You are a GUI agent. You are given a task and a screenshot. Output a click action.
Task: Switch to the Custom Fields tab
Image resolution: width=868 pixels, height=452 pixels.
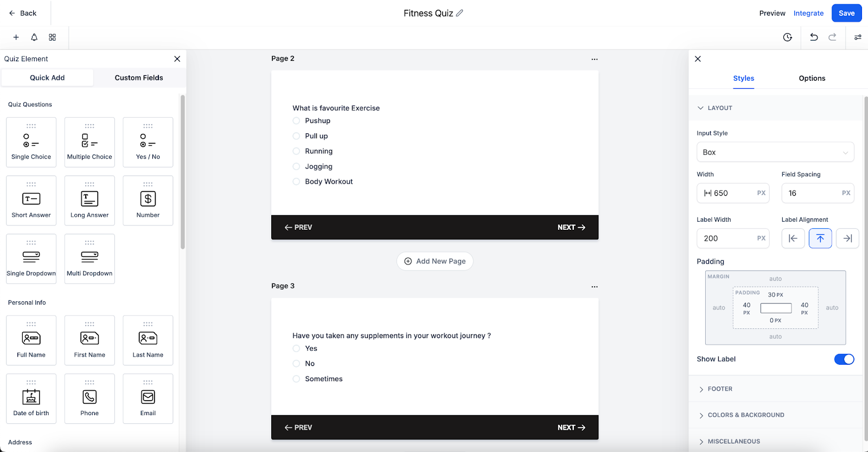[139, 78]
